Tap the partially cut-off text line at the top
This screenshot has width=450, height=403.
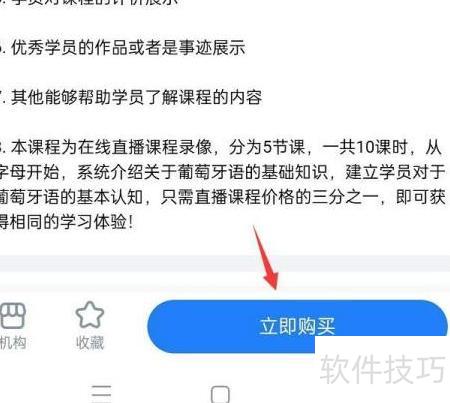[90, 3]
